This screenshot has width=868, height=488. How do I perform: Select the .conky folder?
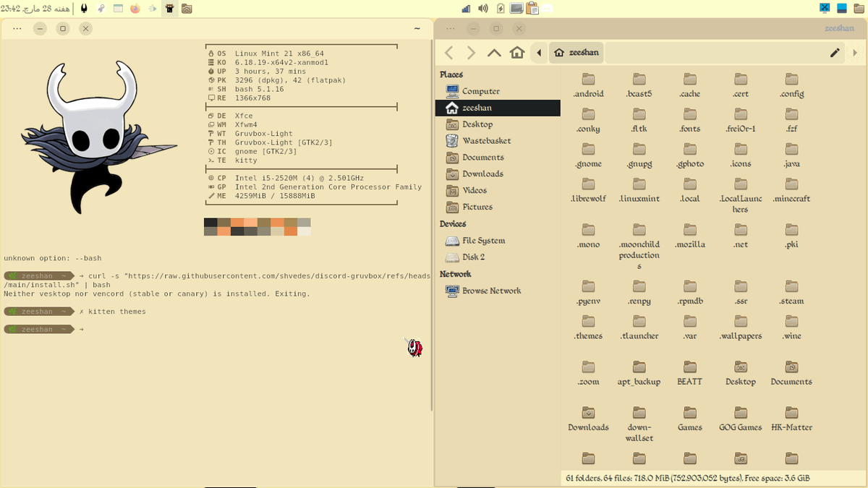(588, 121)
